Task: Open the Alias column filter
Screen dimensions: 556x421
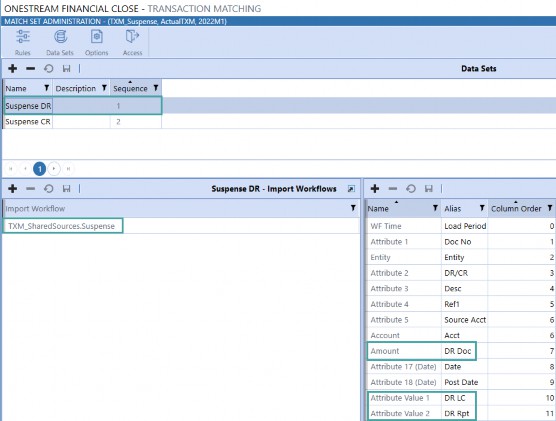Action: click(x=482, y=208)
